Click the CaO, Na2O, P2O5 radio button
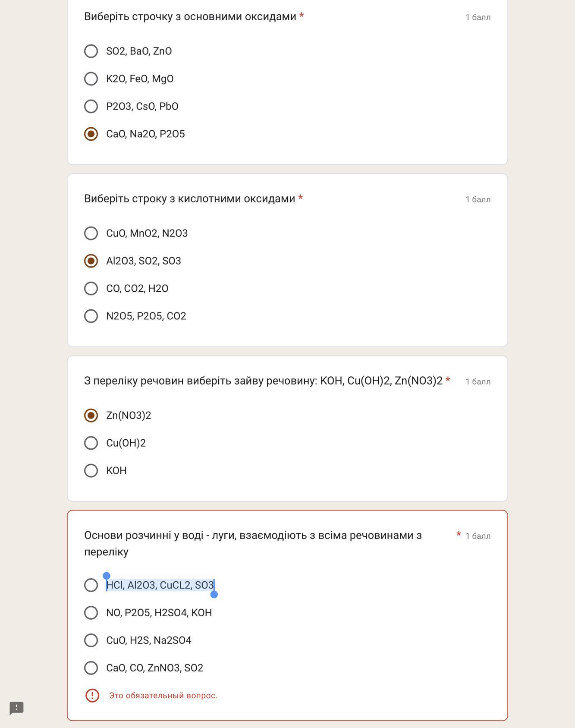 [91, 134]
